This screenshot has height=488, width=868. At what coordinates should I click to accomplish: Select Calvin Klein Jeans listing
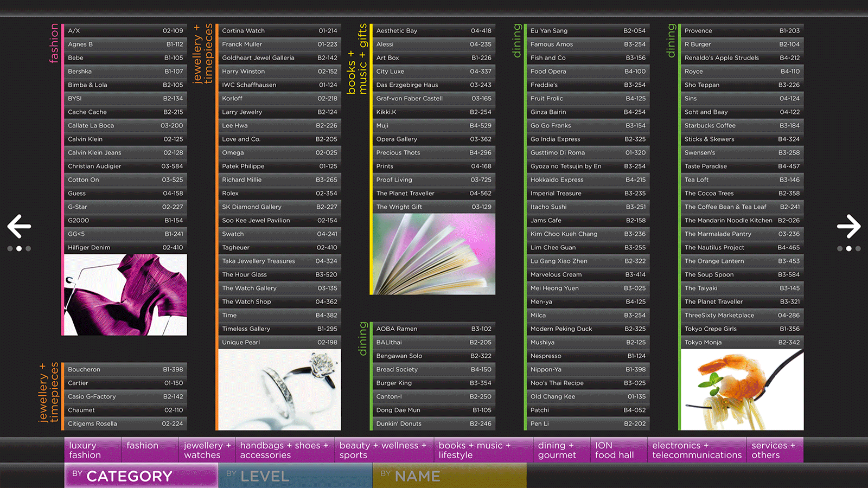click(x=125, y=153)
